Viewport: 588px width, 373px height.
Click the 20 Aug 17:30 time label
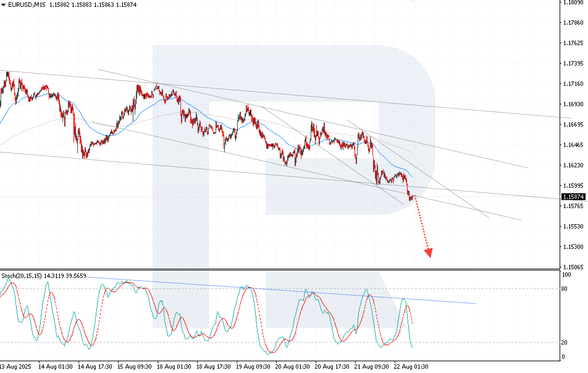coord(332,367)
